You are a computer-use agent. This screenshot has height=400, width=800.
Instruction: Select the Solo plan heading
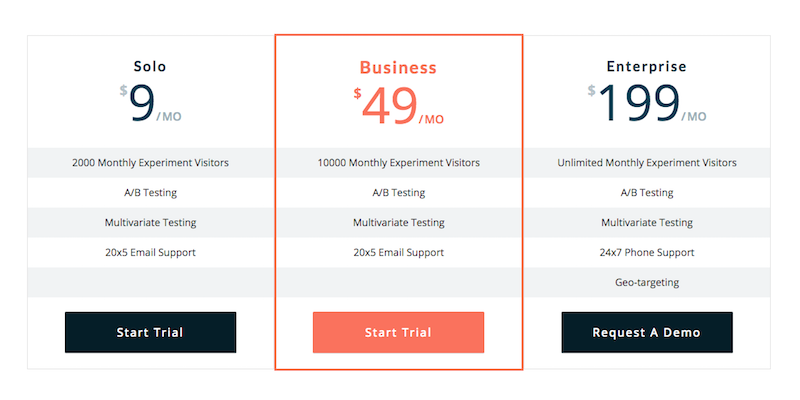click(x=150, y=67)
